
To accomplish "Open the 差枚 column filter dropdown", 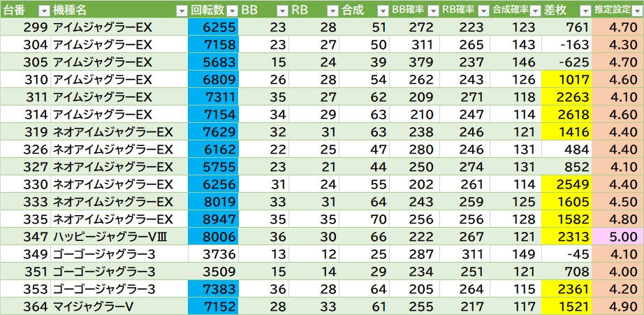I will (583, 10).
